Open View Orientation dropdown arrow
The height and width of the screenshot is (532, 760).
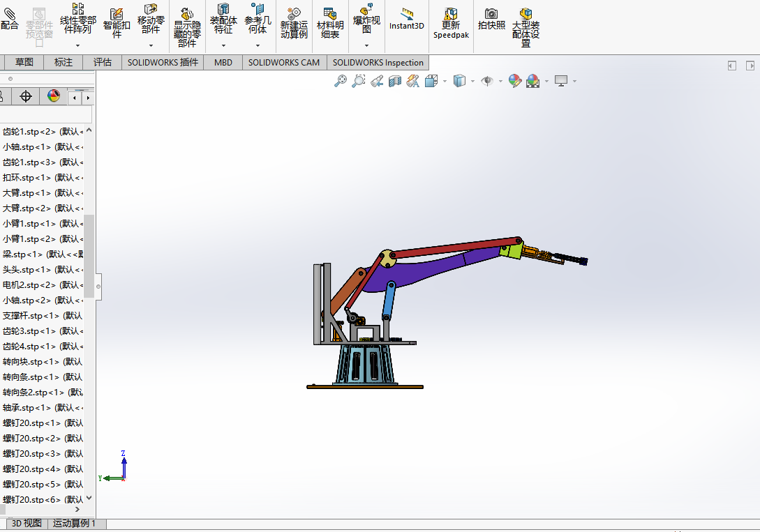pos(445,82)
